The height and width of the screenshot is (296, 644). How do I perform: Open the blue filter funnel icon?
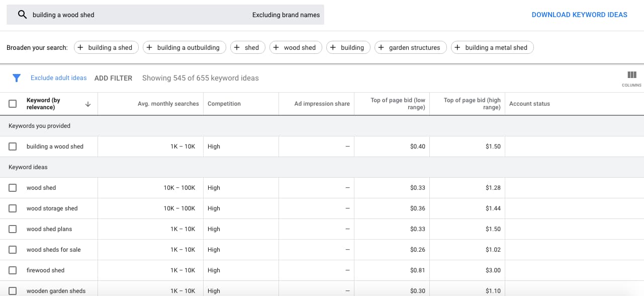click(x=17, y=78)
